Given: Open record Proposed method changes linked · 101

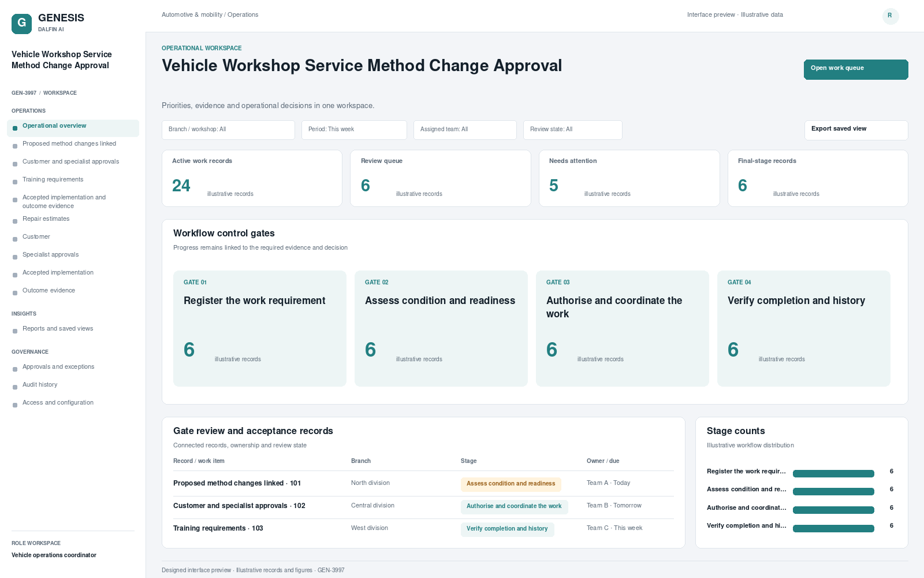Looking at the screenshot, I should 237,483.
